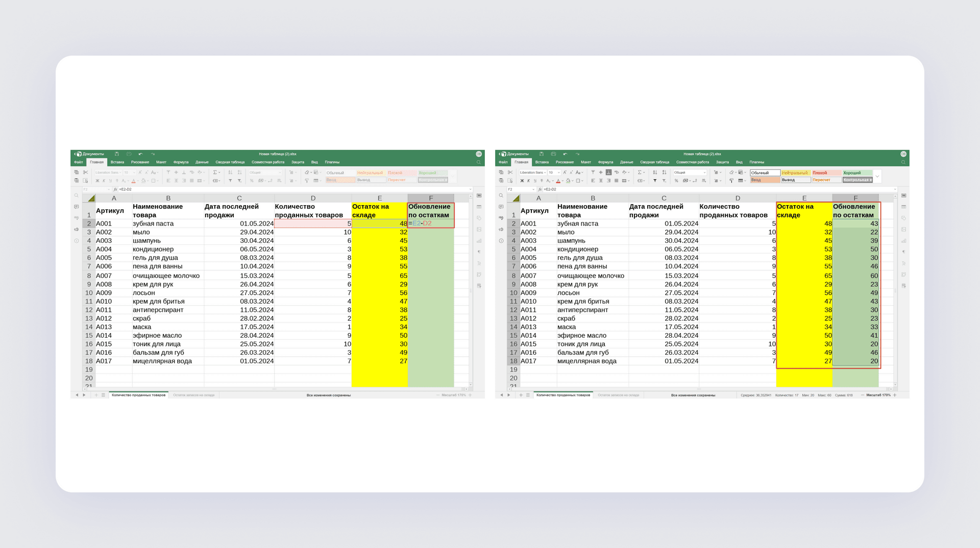Click Save icon in left window
The height and width of the screenshot is (548, 980).
click(x=117, y=154)
